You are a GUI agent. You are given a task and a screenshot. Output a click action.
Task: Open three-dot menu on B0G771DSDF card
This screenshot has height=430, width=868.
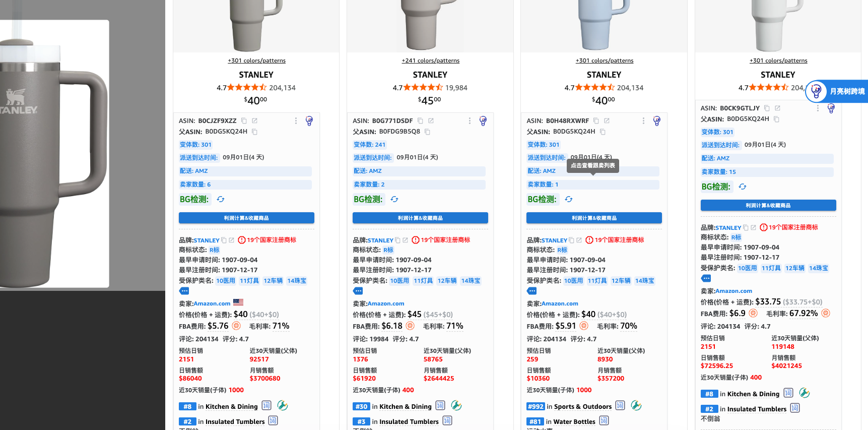click(470, 121)
